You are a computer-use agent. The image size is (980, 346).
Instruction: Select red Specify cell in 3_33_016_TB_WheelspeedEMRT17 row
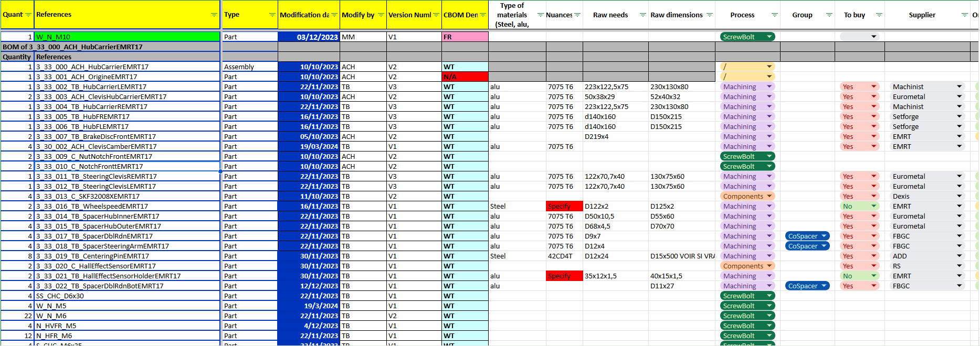point(564,206)
